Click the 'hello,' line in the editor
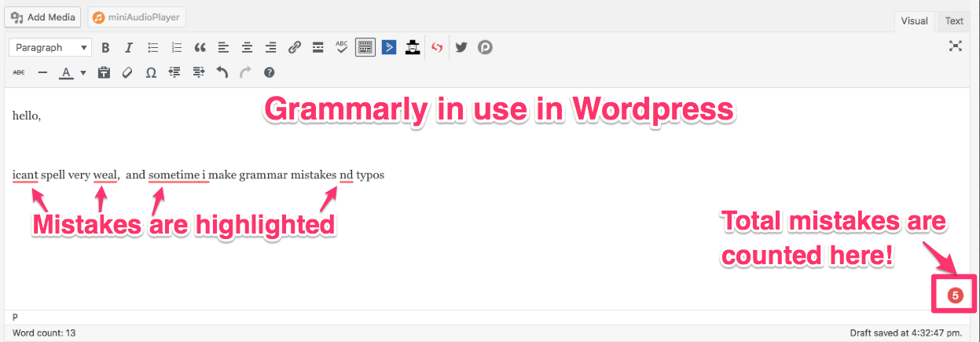 click(x=27, y=116)
